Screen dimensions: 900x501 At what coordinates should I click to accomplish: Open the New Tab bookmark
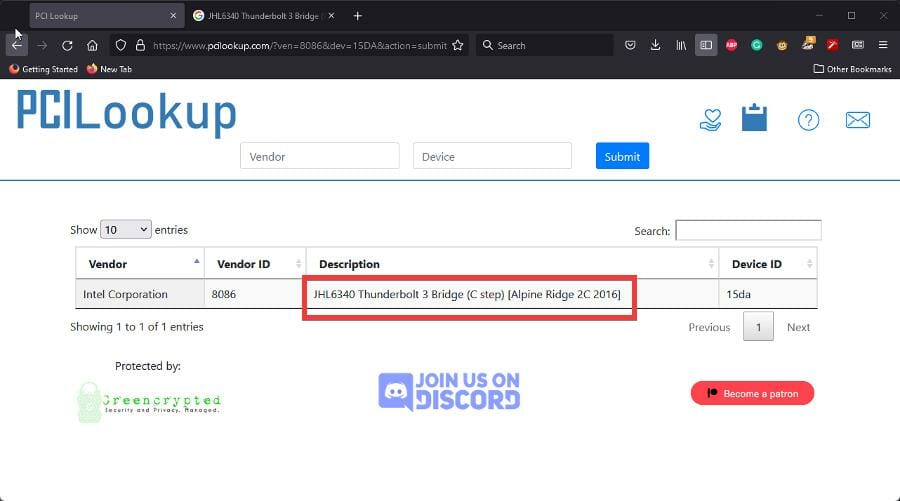click(x=109, y=69)
